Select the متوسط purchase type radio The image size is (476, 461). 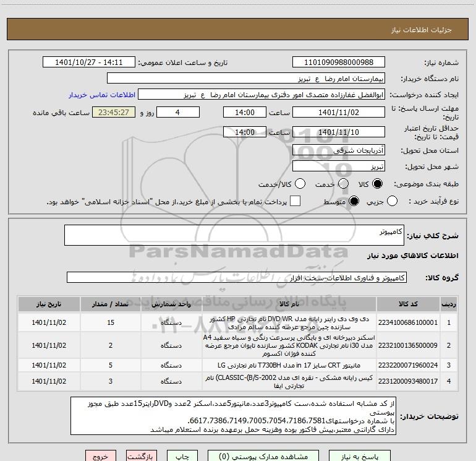pyautogui.click(x=354, y=201)
